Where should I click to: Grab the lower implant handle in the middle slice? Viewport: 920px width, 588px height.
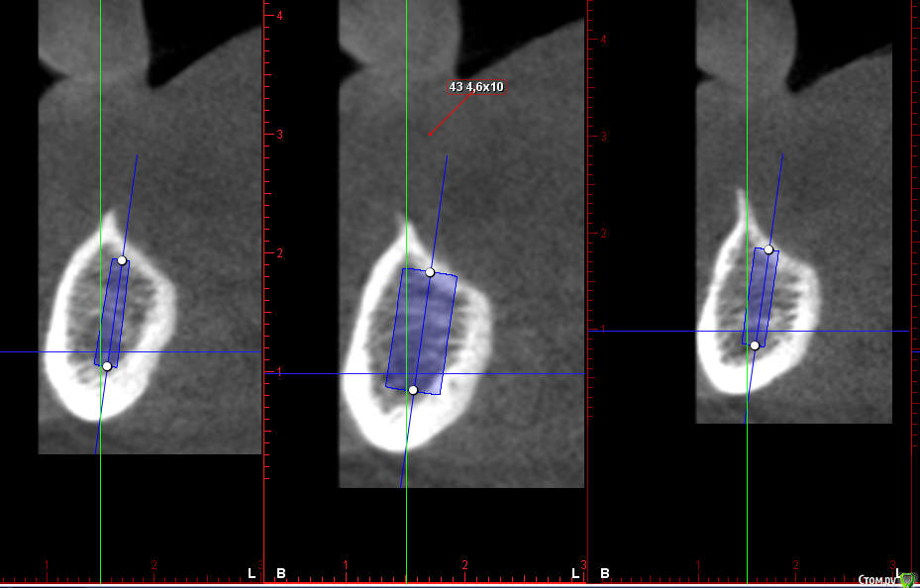pyautogui.click(x=413, y=390)
